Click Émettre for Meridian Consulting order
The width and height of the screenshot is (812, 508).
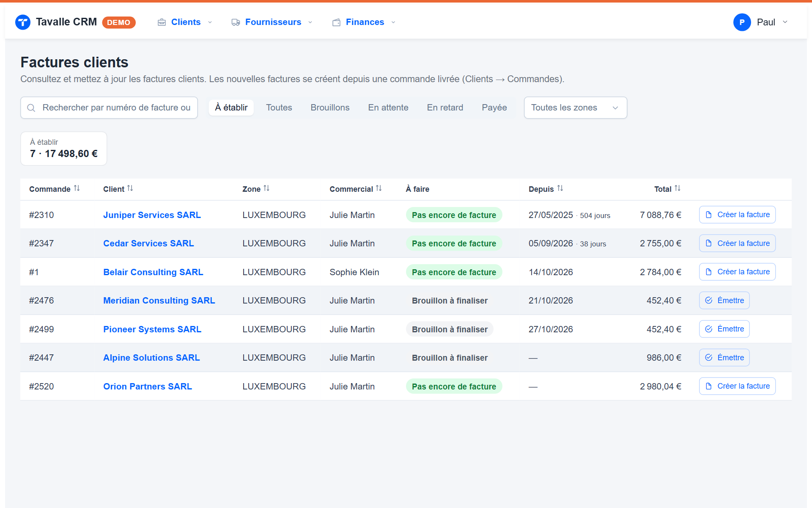tap(724, 301)
